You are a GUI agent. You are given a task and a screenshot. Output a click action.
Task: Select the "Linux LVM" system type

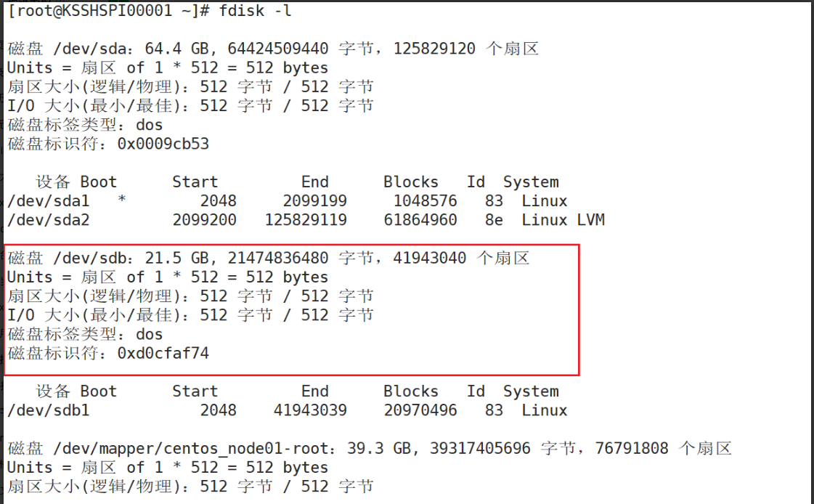(563, 220)
